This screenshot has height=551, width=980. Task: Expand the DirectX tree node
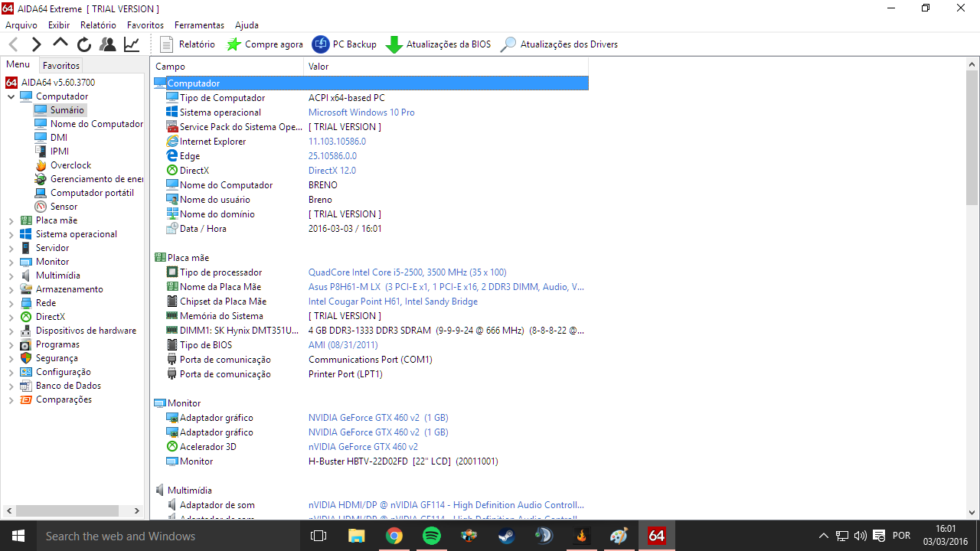pos(11,317)
